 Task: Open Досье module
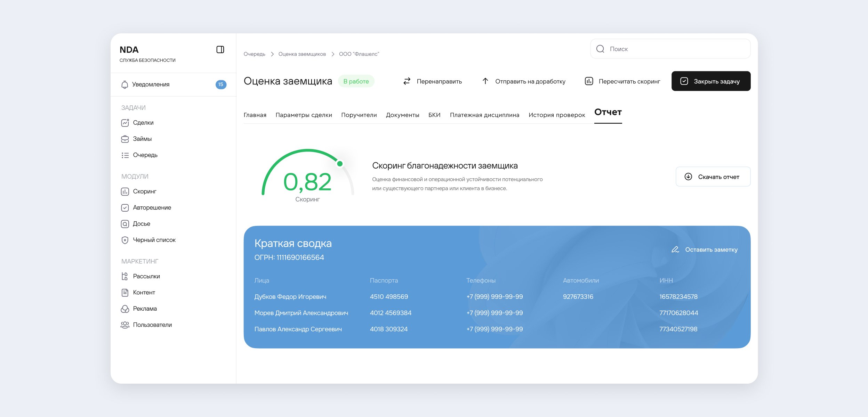point(141,224)
